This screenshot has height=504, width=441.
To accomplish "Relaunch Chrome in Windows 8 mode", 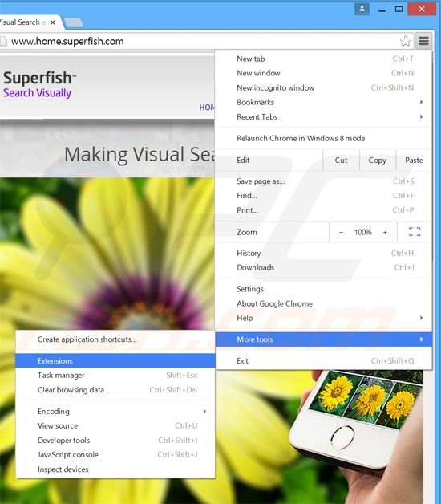I will point(324,138).
